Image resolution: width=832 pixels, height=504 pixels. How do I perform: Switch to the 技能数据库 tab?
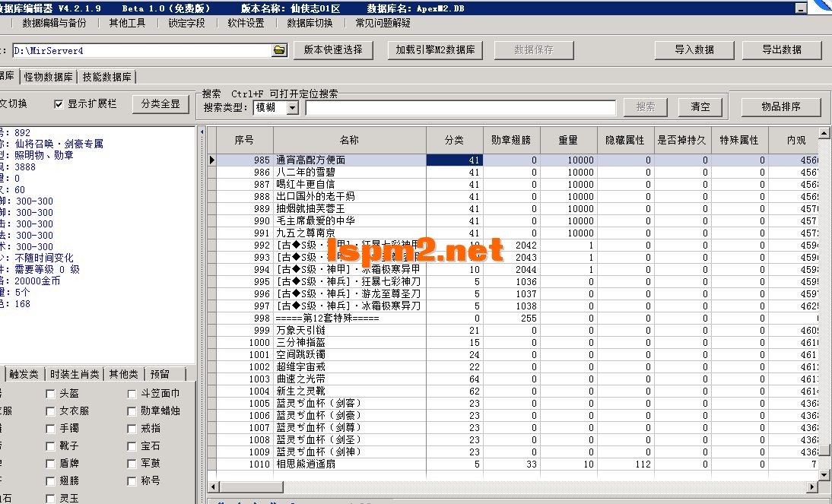pyautogui.click(x=109, y=77)
